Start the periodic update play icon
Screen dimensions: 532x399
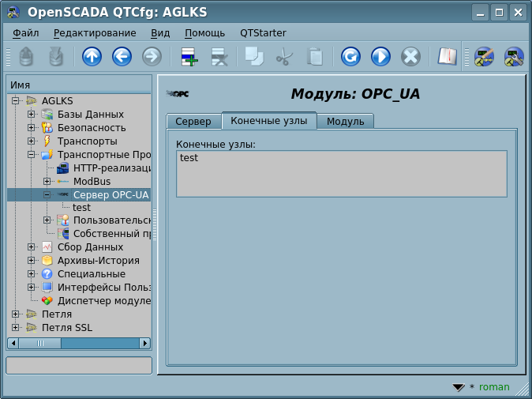380,57
